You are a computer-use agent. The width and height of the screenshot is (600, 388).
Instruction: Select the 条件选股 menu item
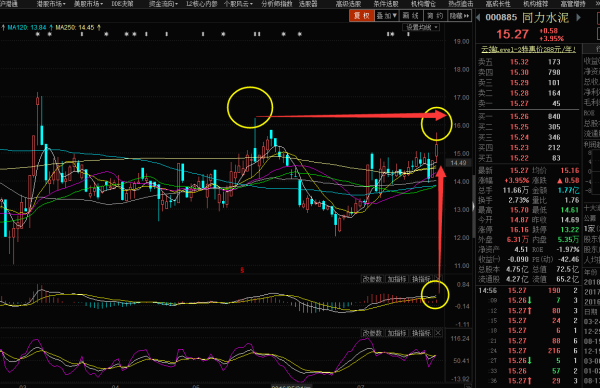pos(386,4)
